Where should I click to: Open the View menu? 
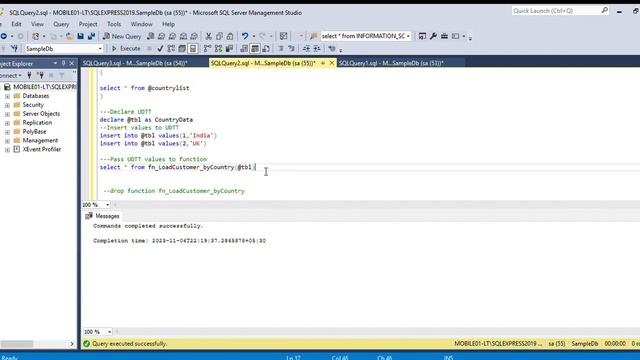tap(37, 24)
